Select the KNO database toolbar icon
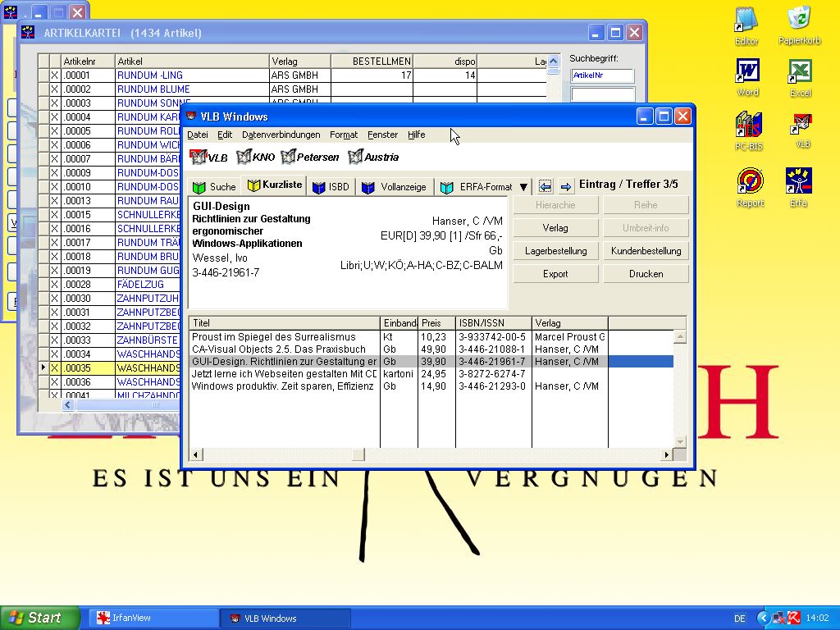 click(256, 157)
